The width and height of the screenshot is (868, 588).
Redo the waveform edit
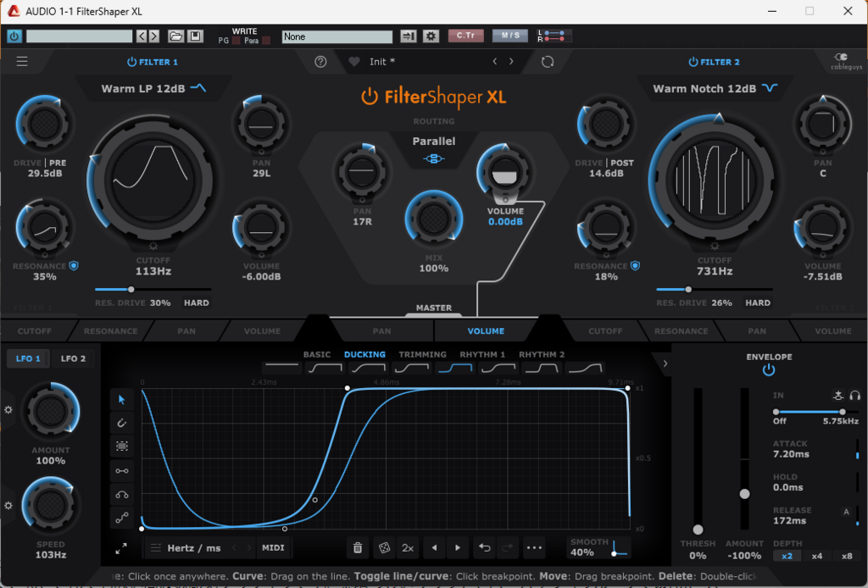point(507,547)
